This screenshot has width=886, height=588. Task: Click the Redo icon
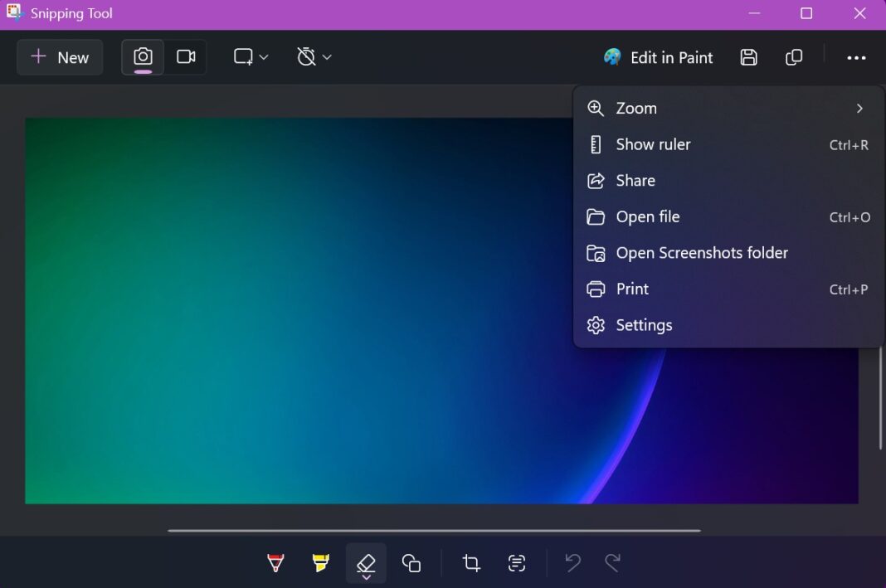(612, 562)
